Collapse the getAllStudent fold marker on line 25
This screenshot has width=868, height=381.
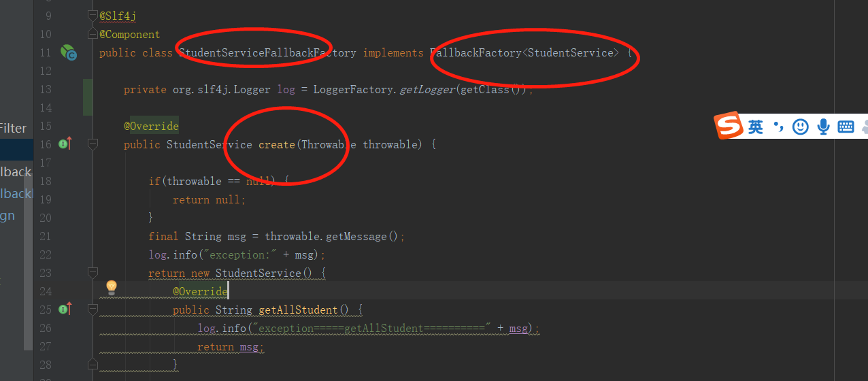[x=93, y=310]
